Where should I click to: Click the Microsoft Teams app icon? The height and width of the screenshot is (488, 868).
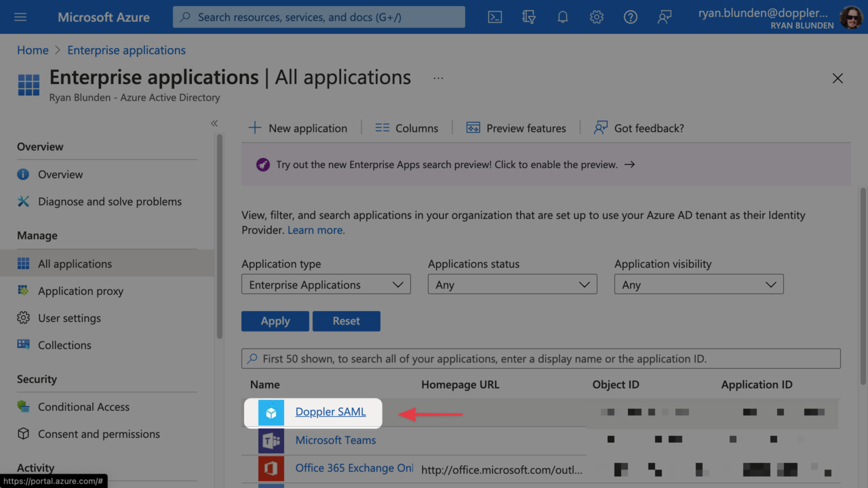pos(271,441)
